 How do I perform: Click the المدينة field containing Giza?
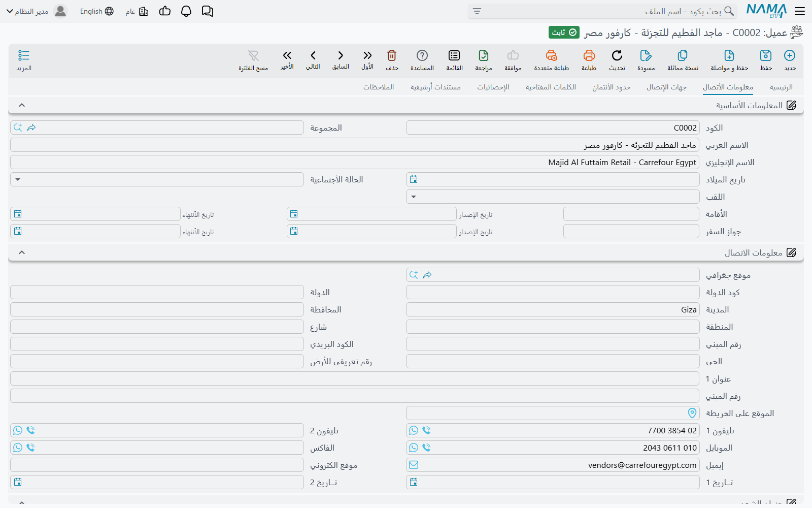pyautogui.click(x=553, y=309)
